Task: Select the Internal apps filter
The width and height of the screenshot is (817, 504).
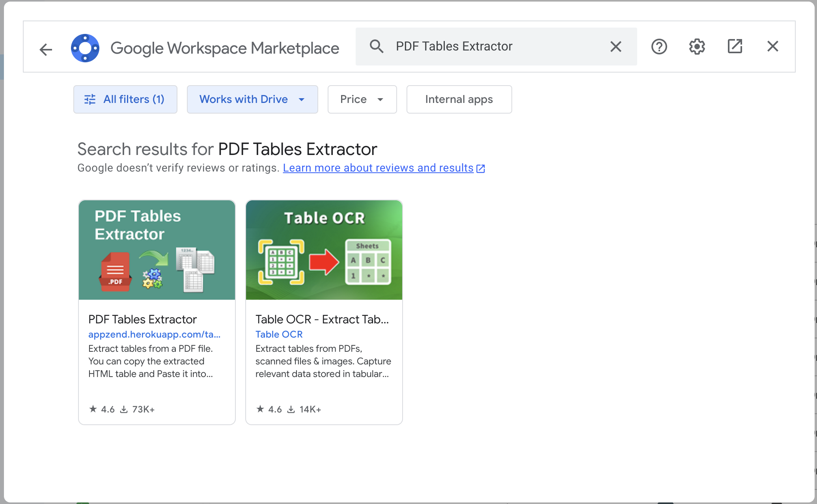Action: point(459,99)
